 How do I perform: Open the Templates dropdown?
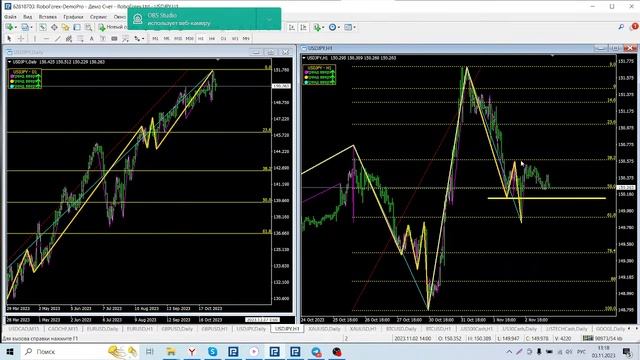(349, 27)
